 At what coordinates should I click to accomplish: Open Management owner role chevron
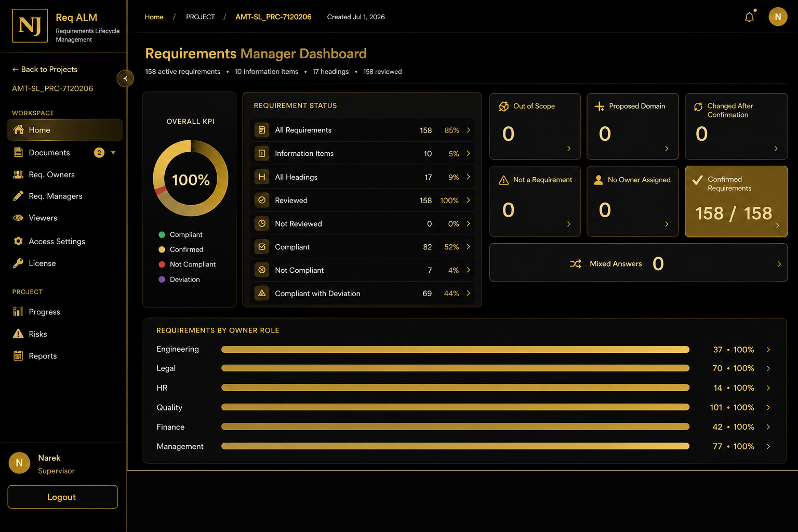point(768,446)
